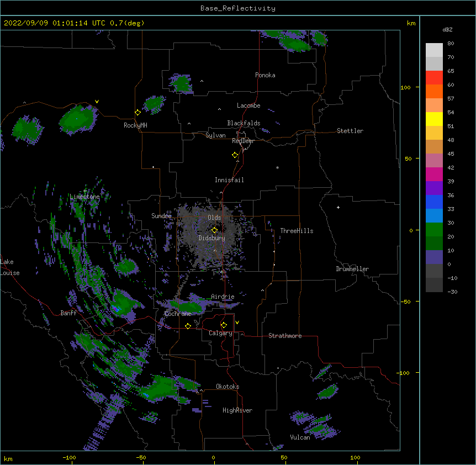The width and height of the screenshot is (476, 465).
Task: Select the Cochrane label
Action: pos(178,314)
